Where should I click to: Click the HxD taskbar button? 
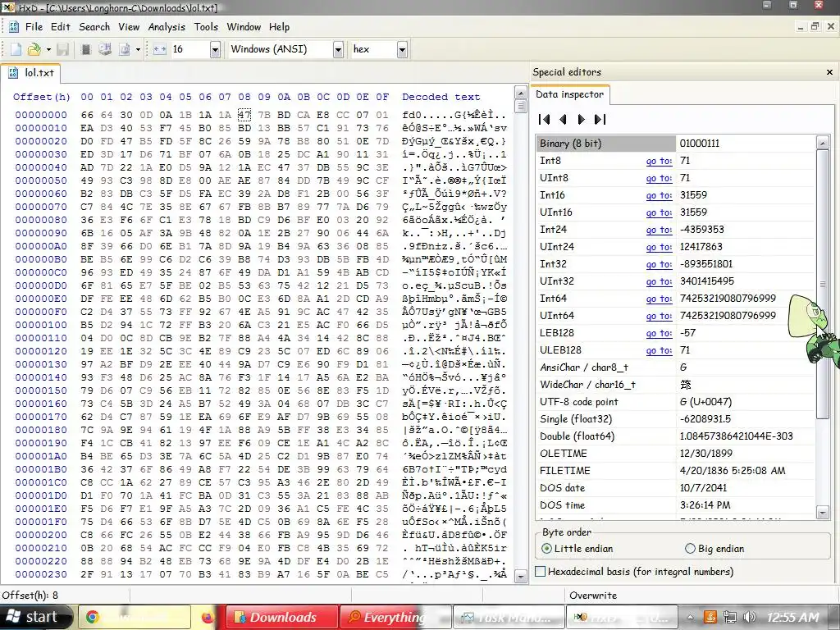click(x=623, y=617)
